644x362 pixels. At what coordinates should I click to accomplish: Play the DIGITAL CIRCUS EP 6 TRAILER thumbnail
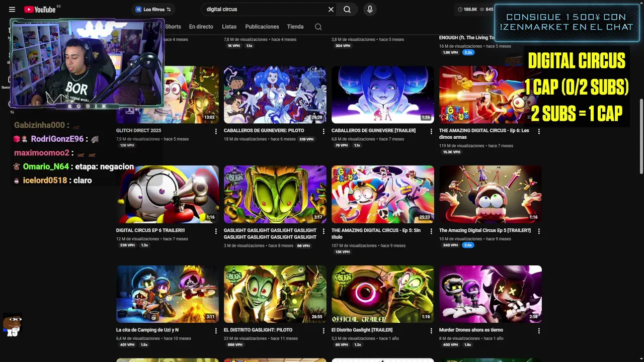[x=168, y=194]
